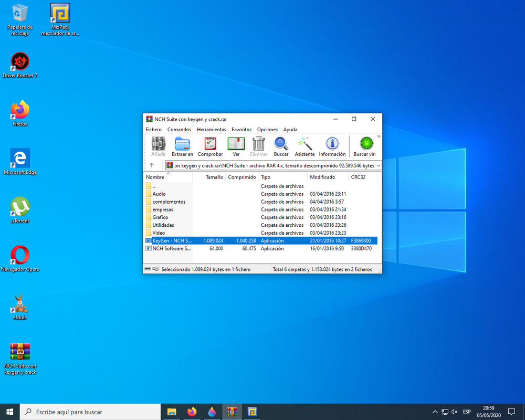The width and height of the screenshot is (525, 420).
Task: Click Buscar virus toolbar icon
Action: pyautogui.click(x=364, y=146)
